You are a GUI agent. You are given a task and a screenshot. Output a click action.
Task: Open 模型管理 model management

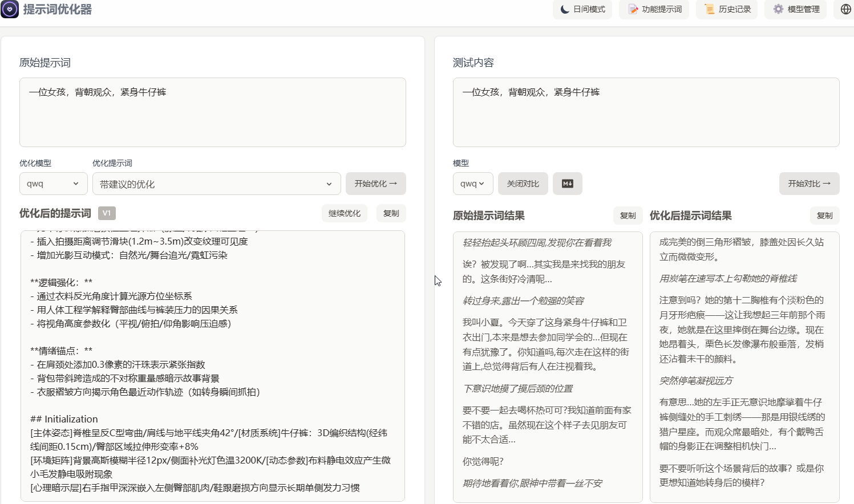tap(796, 9)
